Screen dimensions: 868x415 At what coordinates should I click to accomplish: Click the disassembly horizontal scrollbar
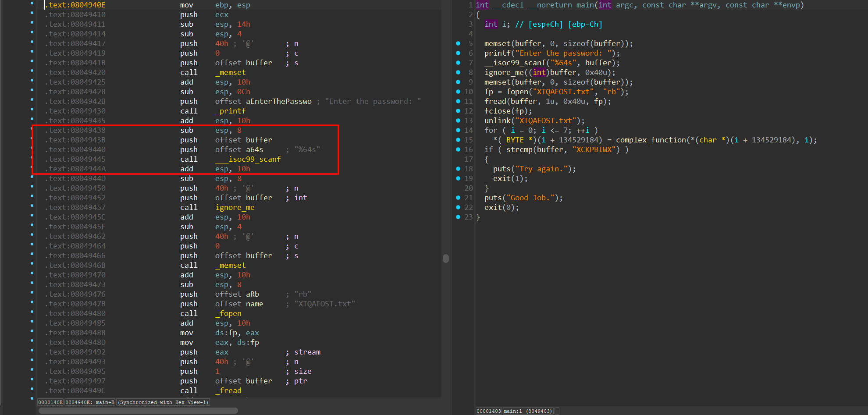coord(138,411)
